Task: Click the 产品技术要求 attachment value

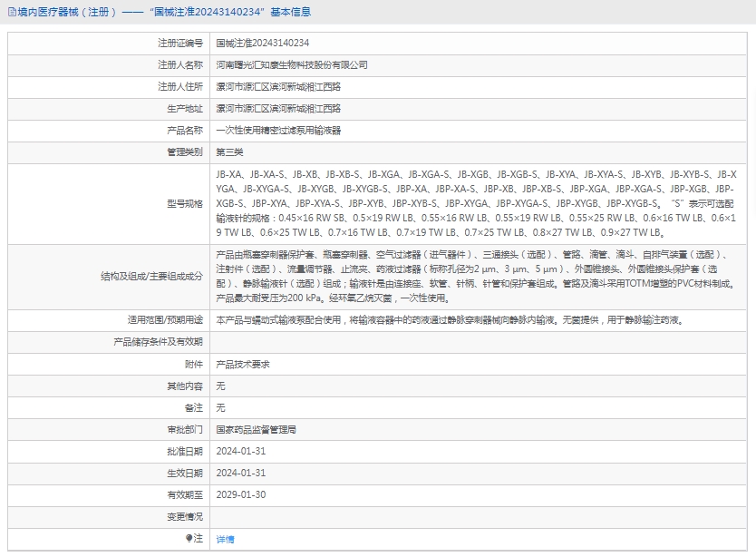Action: [x=242, y=364]
